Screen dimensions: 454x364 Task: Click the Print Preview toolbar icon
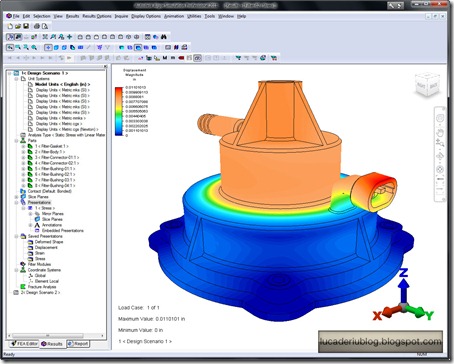pos(45,26)
